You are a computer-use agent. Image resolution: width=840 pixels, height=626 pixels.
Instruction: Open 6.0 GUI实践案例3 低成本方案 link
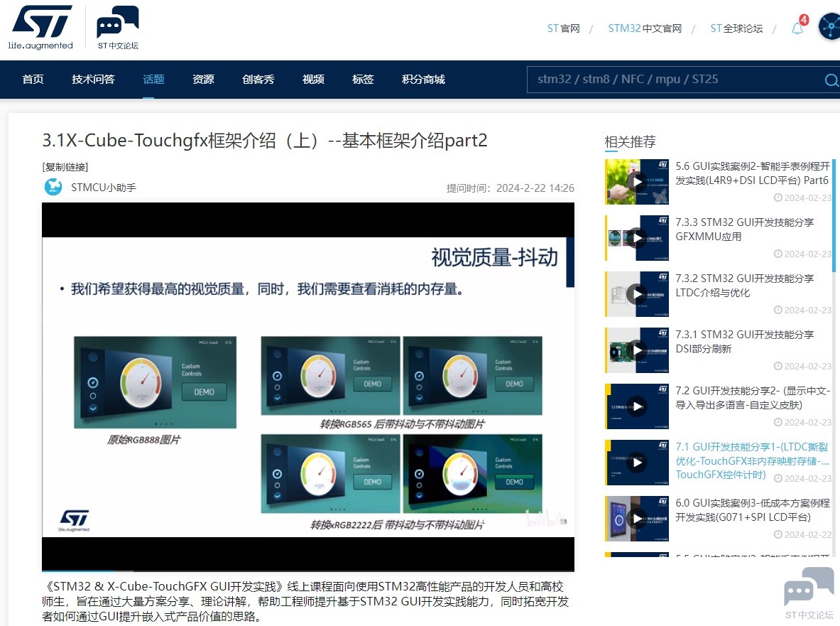752,510
